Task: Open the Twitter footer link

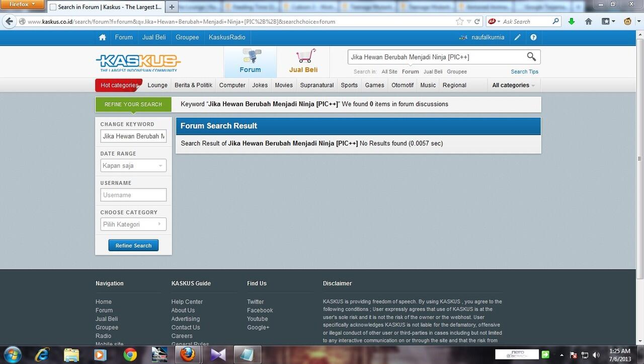Action: tap(255, 302)
